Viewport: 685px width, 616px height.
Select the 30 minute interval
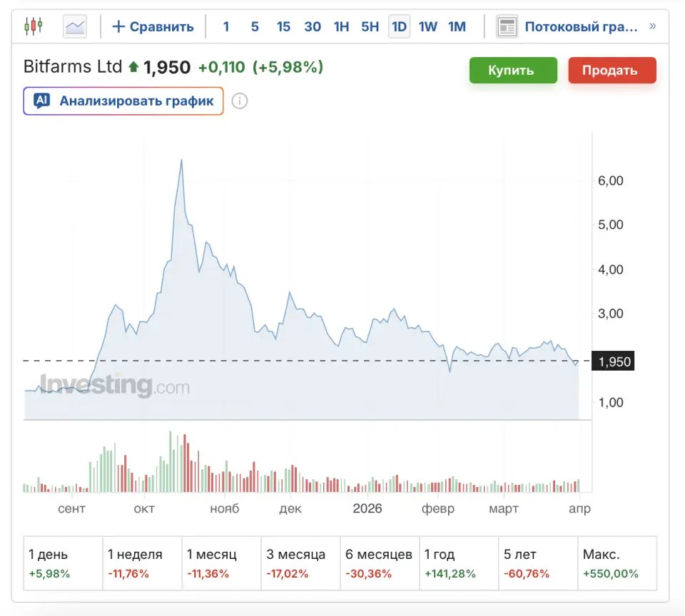(313, 26)
